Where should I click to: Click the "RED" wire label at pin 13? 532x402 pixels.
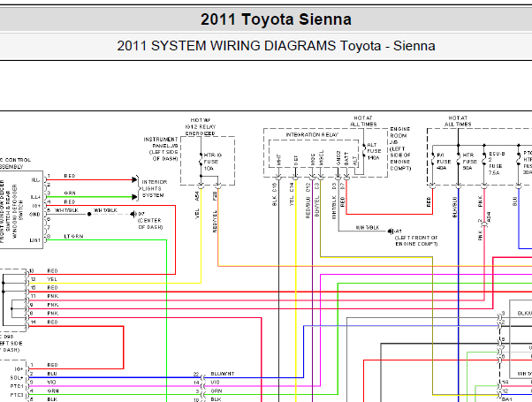click(x=53, y=270)
